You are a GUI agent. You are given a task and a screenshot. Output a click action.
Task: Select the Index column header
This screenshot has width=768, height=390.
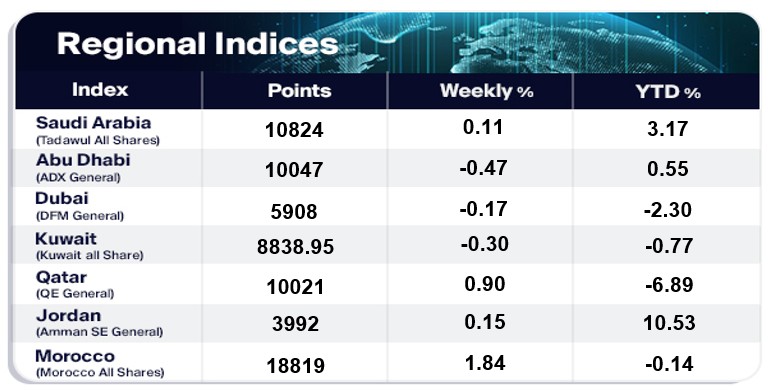(100, 90)
